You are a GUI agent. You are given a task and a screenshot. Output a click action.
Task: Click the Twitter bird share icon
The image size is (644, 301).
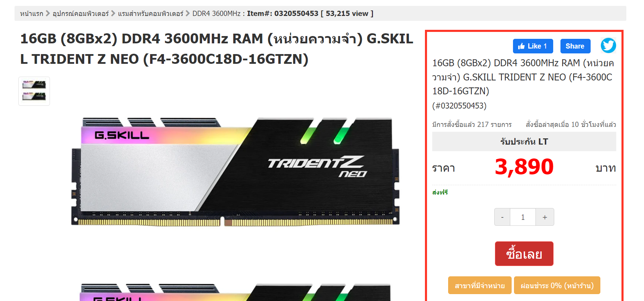608,45
